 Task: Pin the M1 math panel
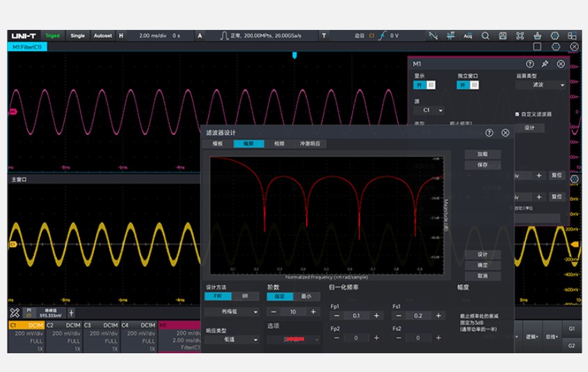(x=545, y=64)
